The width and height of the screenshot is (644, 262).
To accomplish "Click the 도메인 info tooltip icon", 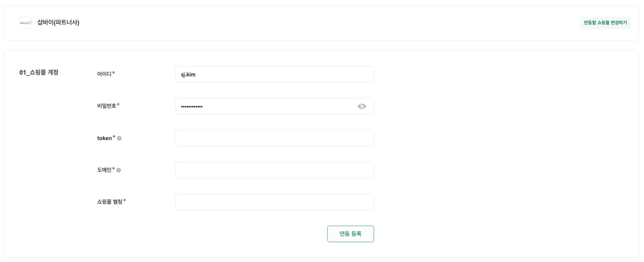I will coord(119,170).
